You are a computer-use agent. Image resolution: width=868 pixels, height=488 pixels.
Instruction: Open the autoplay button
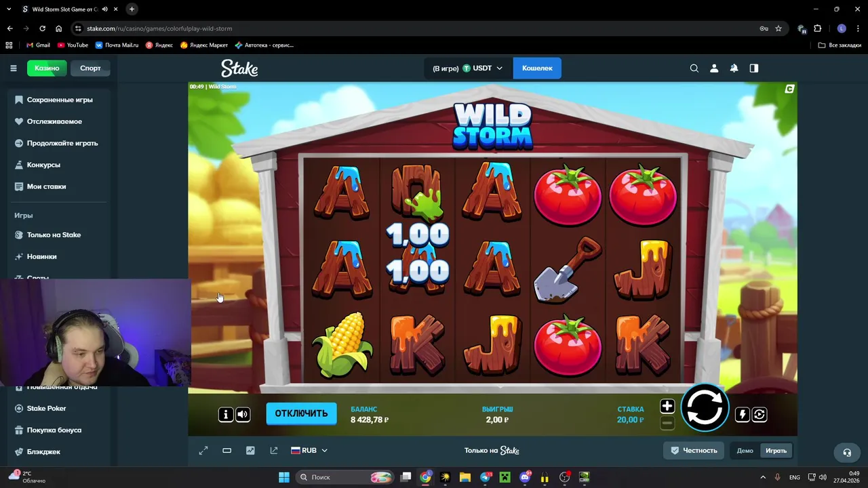(x=759, y=414)
